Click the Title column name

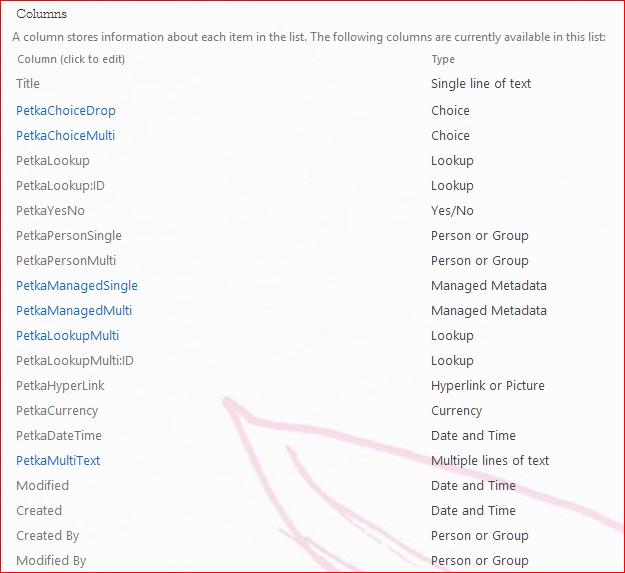[x=28, y=84]
